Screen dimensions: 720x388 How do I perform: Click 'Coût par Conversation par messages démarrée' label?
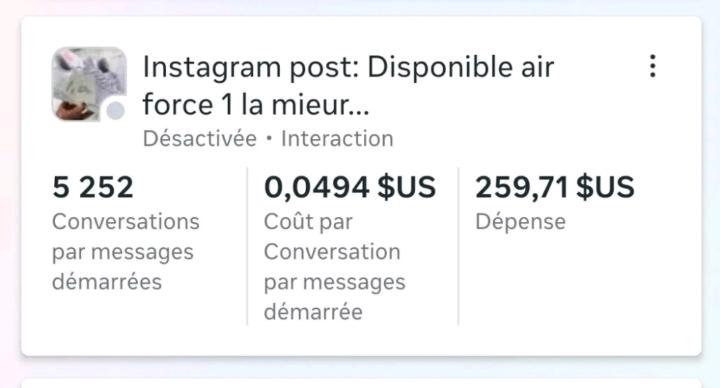pyautogui.click(x=335, y=267)
